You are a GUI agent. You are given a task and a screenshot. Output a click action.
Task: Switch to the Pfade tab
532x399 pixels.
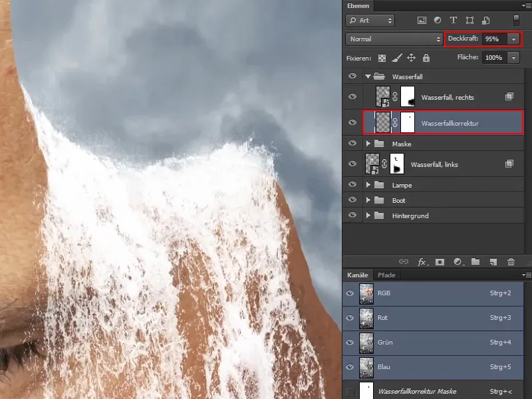point(386,275)
